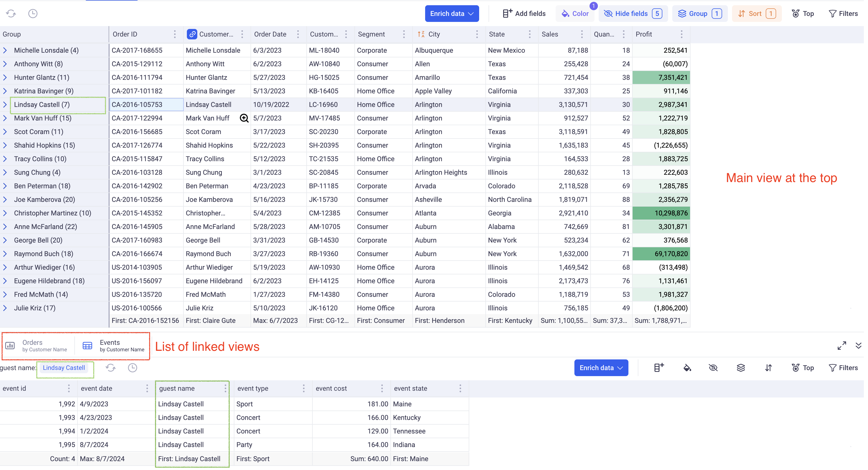Expand the Hunter Glantz group row

click(5, 77)
